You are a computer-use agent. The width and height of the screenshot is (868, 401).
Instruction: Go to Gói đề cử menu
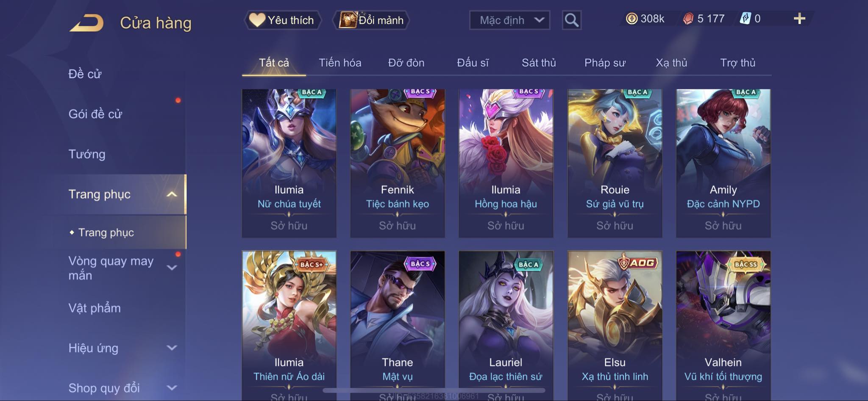point(95,114)
